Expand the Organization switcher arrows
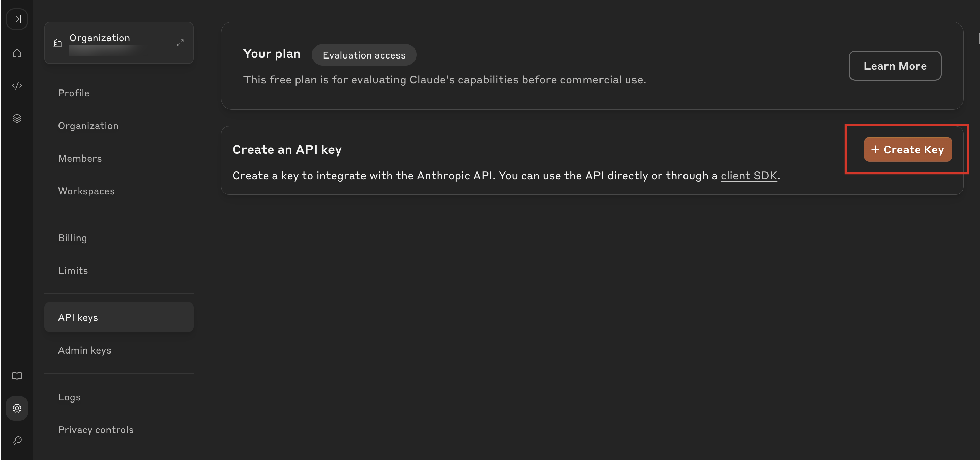The image size is (980, 460). click(x=180, y=43)
